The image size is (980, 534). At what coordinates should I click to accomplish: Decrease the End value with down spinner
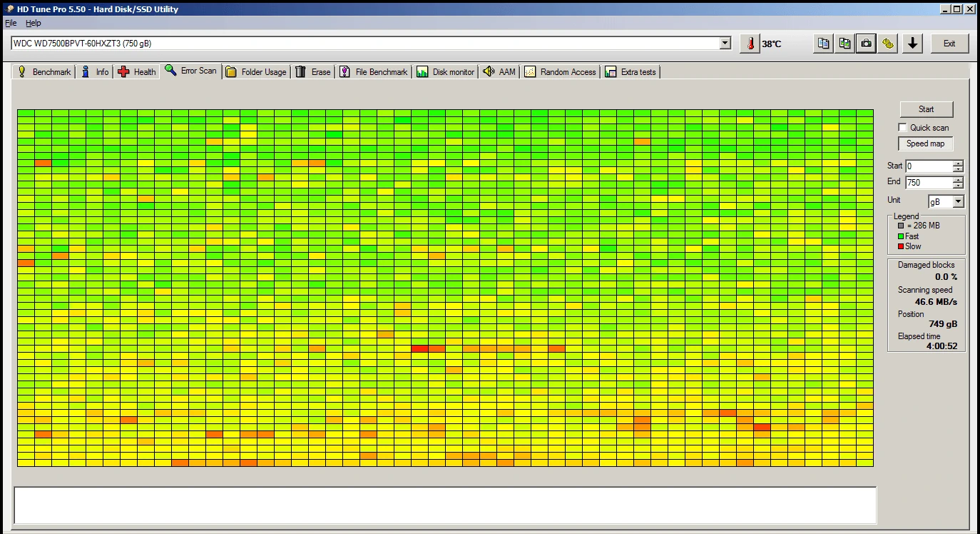(x=958, y=186)
